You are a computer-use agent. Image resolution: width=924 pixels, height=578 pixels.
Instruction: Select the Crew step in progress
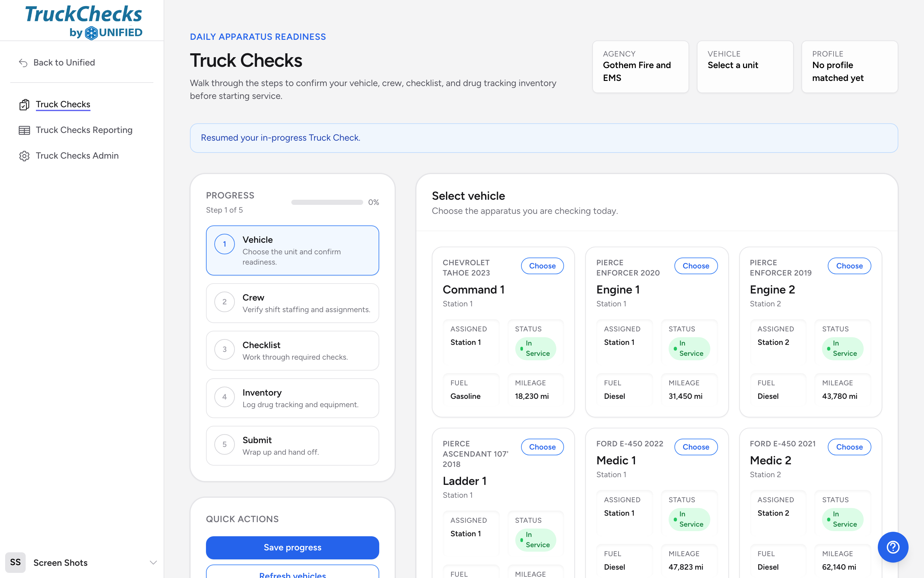pos(293,303)
